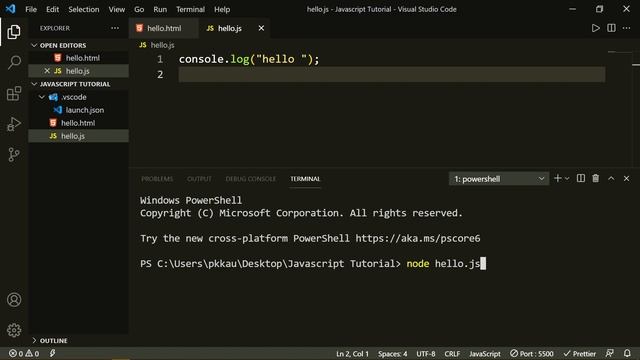
Task: Split the editor to the right
Action: pyautogui.click(x=611, y=28)
